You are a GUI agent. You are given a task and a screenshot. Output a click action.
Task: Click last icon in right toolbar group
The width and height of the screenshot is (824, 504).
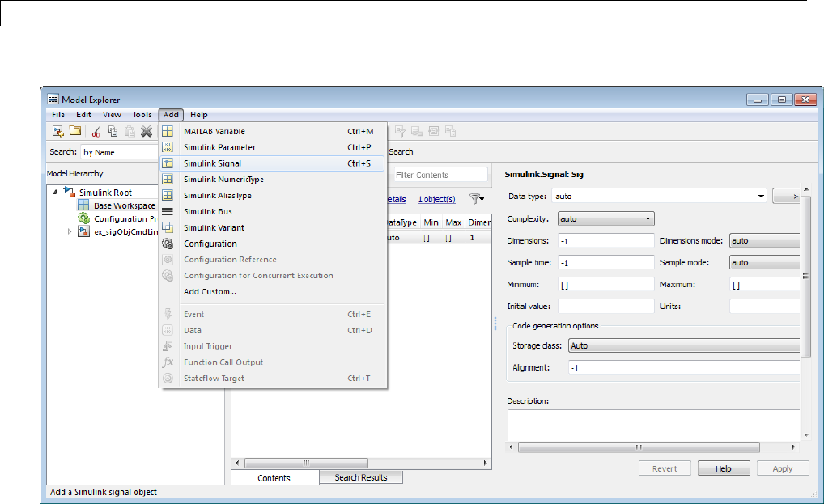(x=450, y=131)
